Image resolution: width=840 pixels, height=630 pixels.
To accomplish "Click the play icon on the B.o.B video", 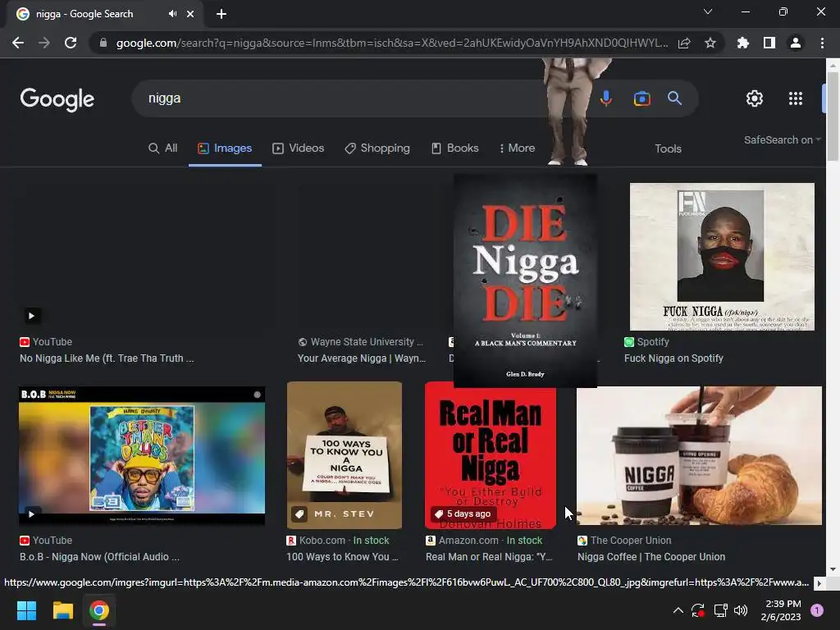I will coord(31,514).
